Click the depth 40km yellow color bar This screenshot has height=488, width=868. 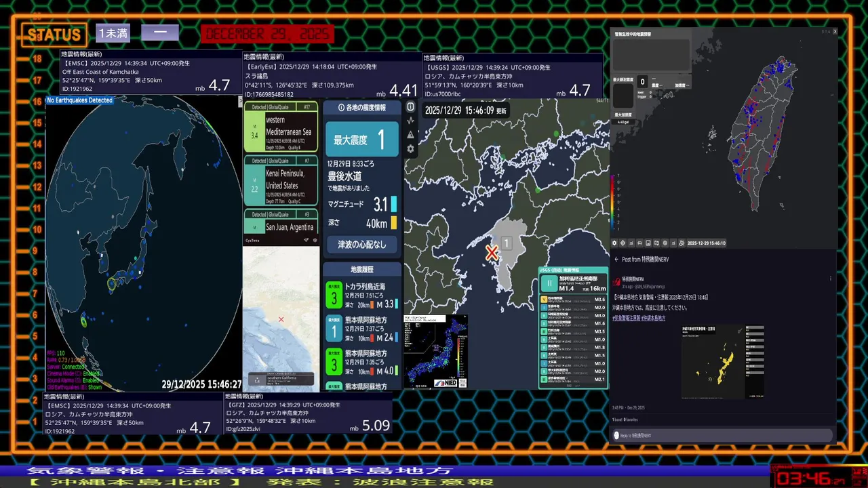click(394, 223)
